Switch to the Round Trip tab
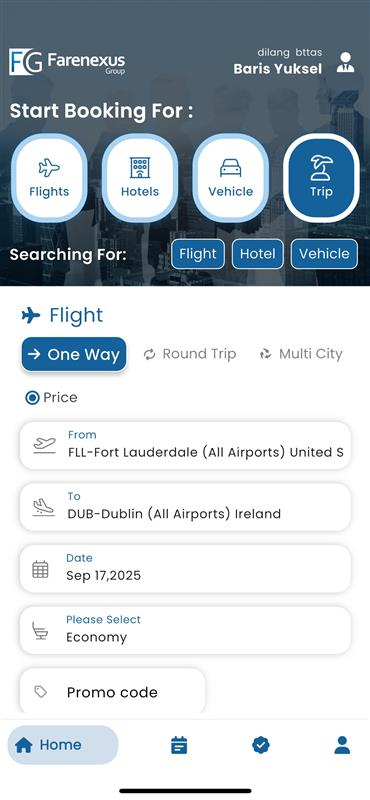370x800 pixels. [190, 354]
